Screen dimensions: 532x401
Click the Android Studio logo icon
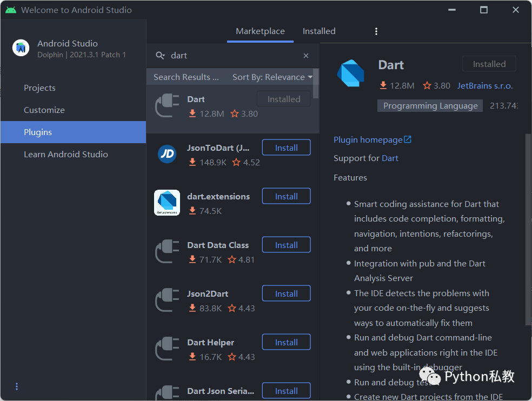(x=21, y=48)
